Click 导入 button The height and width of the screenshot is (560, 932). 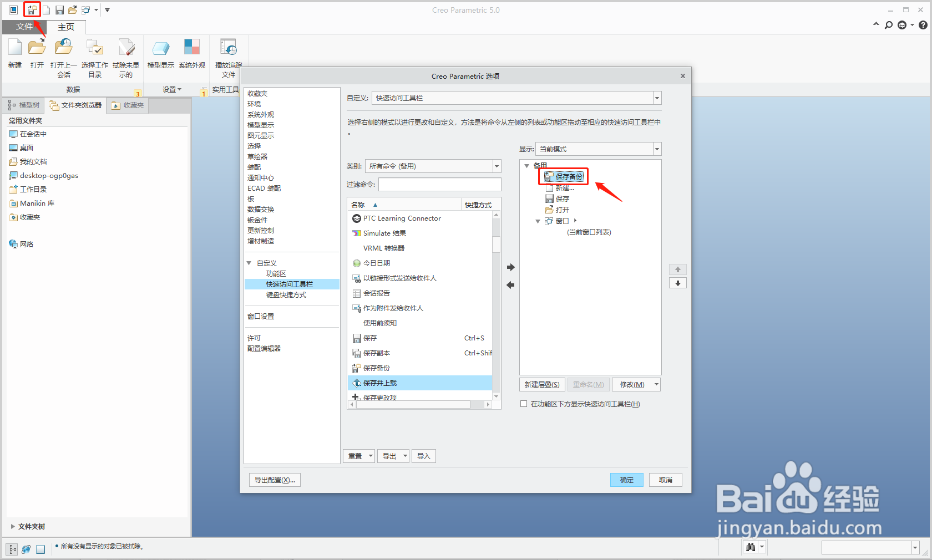424,456
